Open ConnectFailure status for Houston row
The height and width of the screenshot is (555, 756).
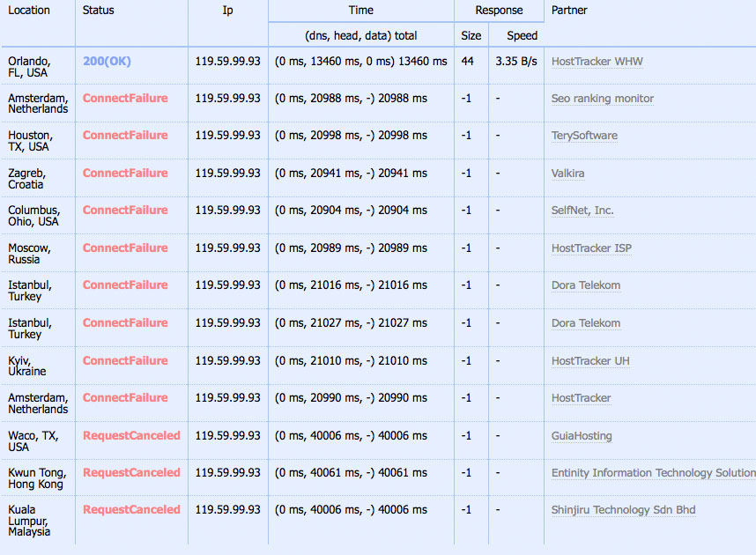(125, 136)
